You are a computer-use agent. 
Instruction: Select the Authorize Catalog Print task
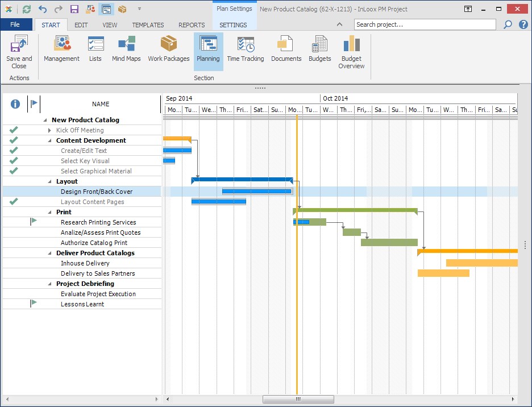tap(94, 243)
